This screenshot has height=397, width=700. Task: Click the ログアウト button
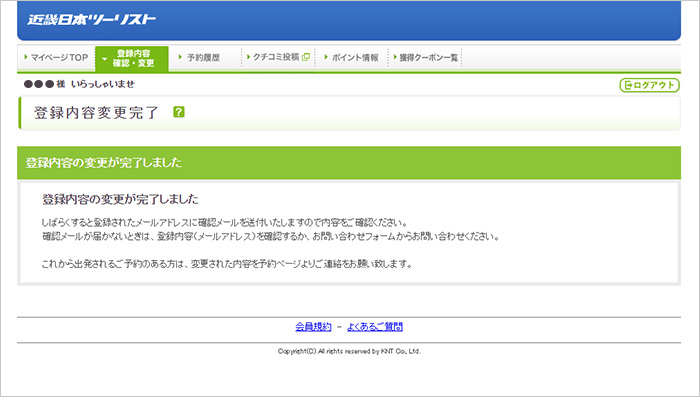tap(650, 85)
